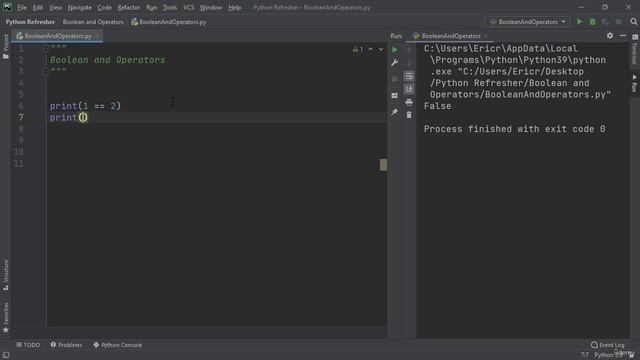
Task: Collapse the docstring fold marker on line 1
Action: point(46,49)
